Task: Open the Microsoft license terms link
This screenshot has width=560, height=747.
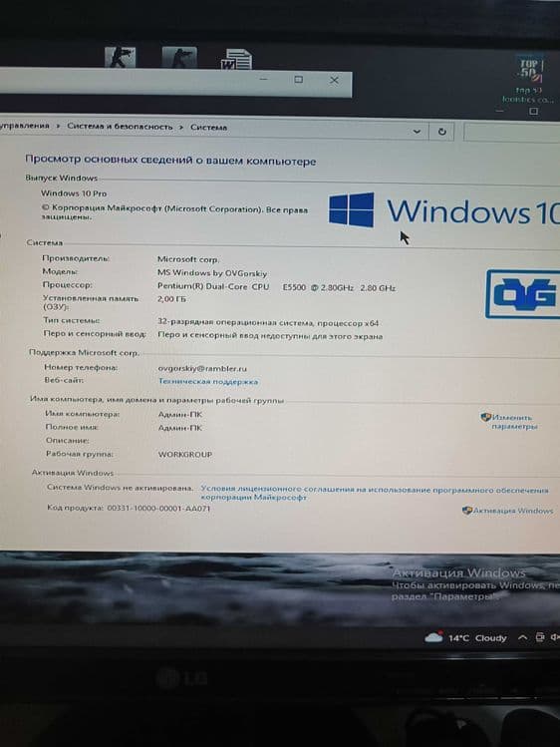Action: click(x=375, y=493)
